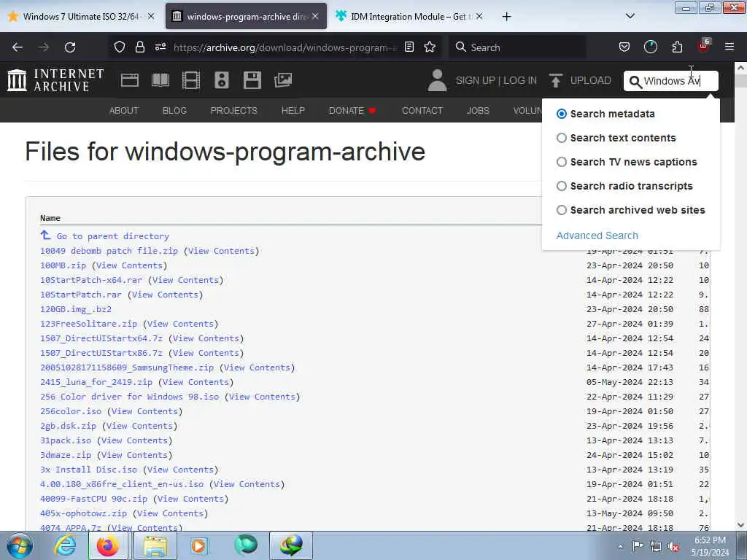The width and height of the screenshot is (747, 560).
Task: Open Internet Explorer from the taskbar
Action: click(x=65, y=545)
